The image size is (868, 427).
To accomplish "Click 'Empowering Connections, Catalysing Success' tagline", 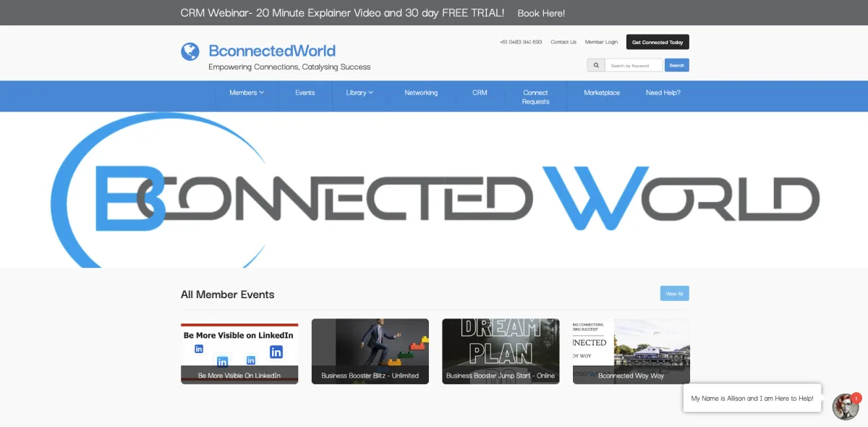I will 289,67.
